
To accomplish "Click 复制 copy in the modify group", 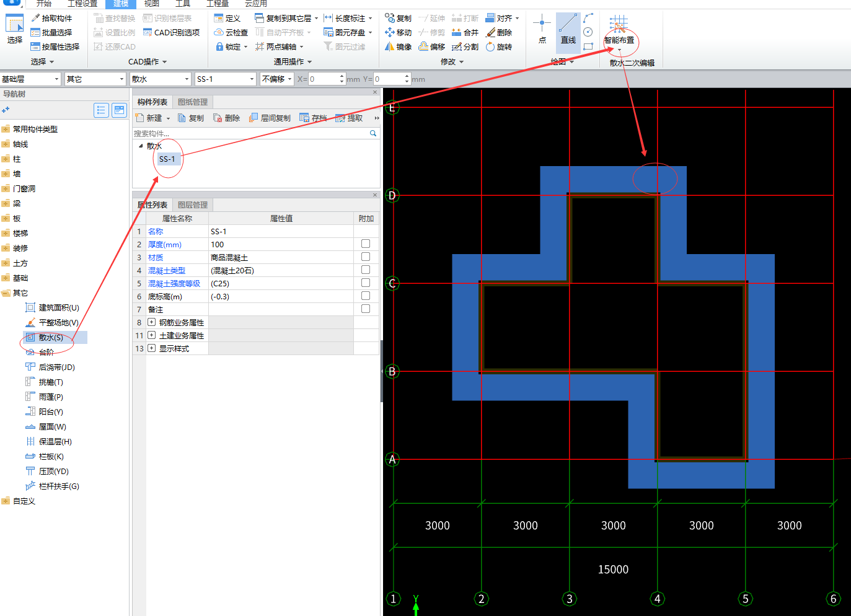I will click(399, 18).
